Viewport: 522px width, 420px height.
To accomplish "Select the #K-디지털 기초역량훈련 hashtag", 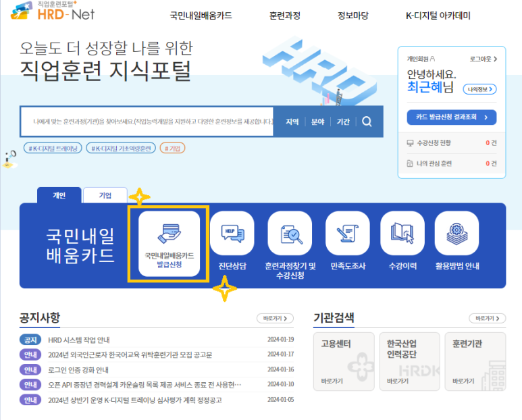I will coord(121,148).
